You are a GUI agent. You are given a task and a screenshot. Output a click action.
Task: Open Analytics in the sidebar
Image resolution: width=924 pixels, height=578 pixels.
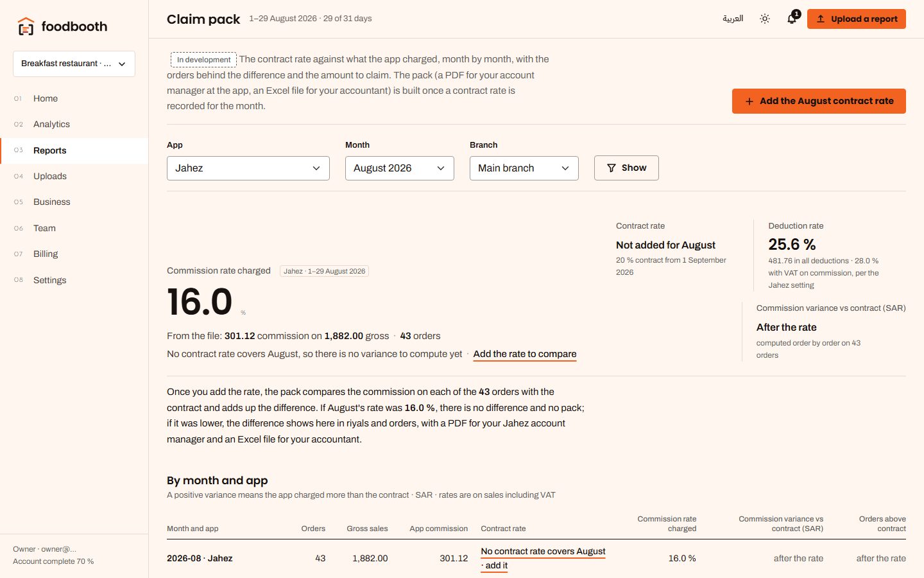tap(74, 124)
